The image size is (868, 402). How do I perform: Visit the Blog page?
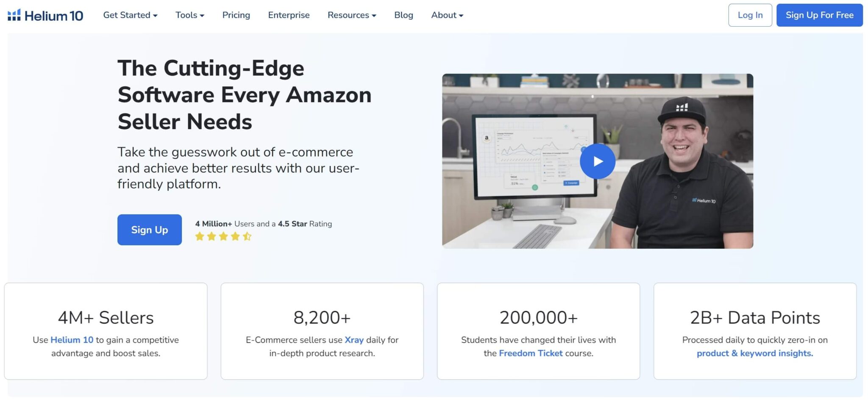pyautogui.click(x=403, y=15)
